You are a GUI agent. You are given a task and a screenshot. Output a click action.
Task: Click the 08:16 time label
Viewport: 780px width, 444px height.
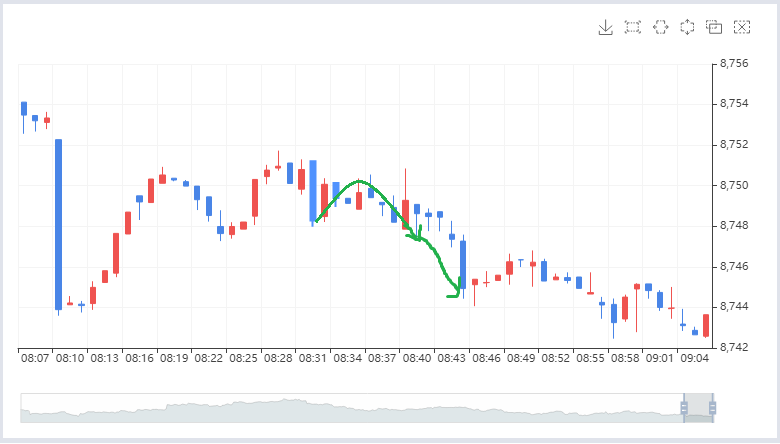139,358
